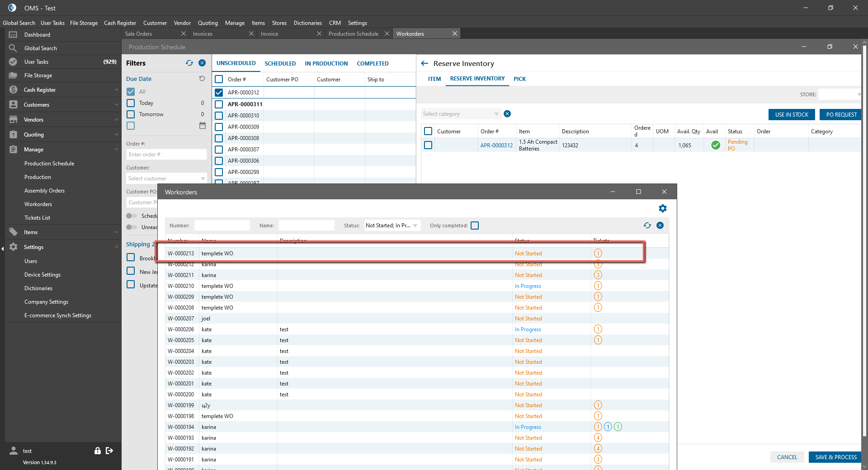This screenshot has width=868, height=470.
Task: Click the Filters panel refresh icon
Action: click(x=189, y=63)
